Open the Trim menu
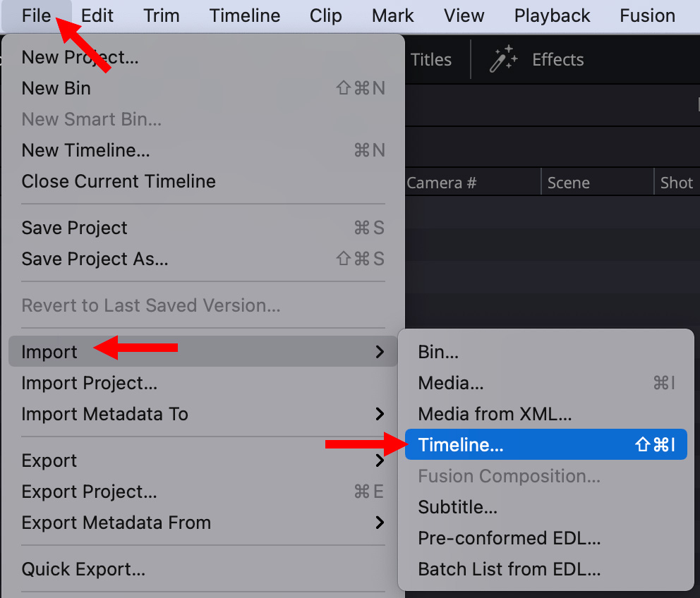 161,16
